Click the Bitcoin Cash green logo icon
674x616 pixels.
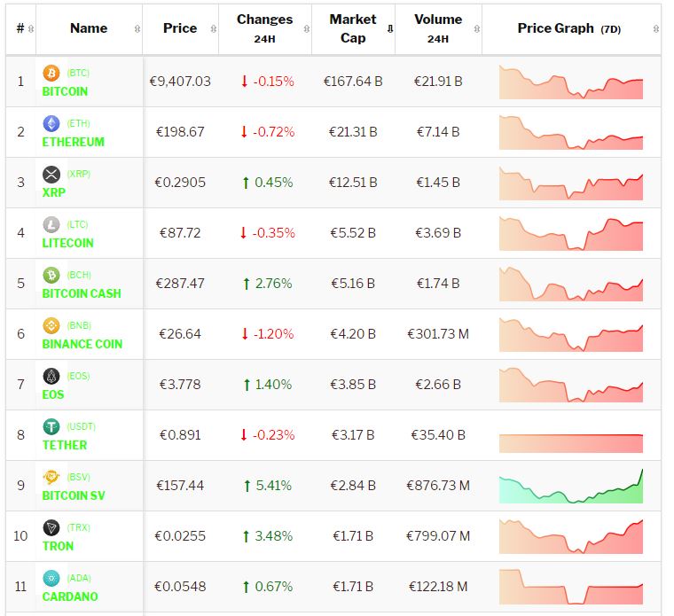tap(51, 275)
